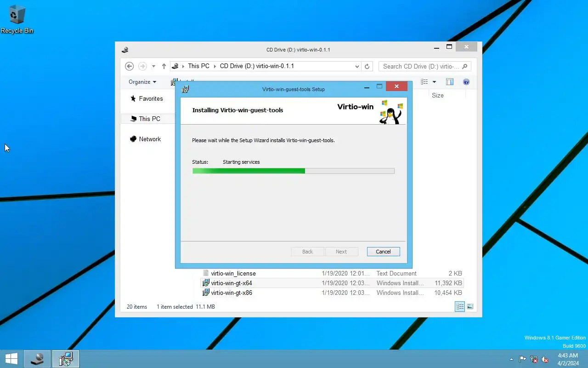Open the recent locations dropdown arrow
The height and width of the screenshot is (368, 588).
pyautogui.click(x=153, y=66)
